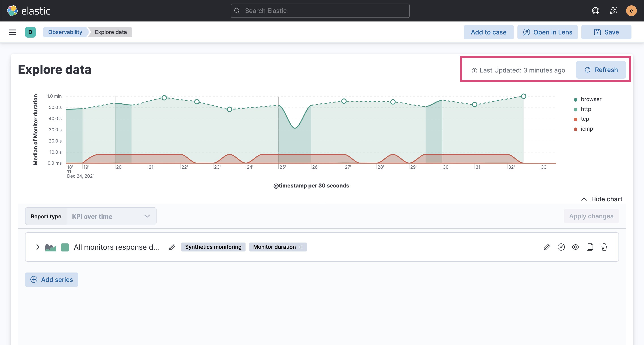Click the Monitor duration badge label
The width and height of the screenshot is (644, 345).
point(274,247)
